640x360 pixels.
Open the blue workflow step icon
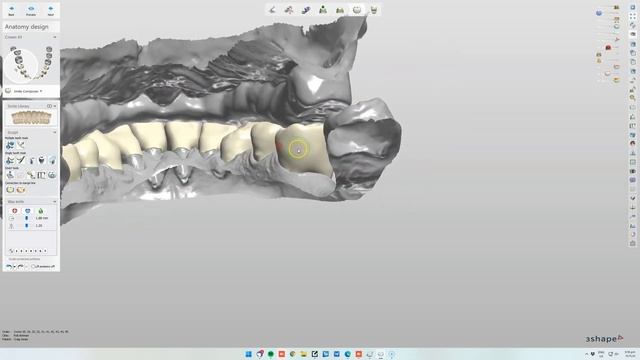(306, 10)
